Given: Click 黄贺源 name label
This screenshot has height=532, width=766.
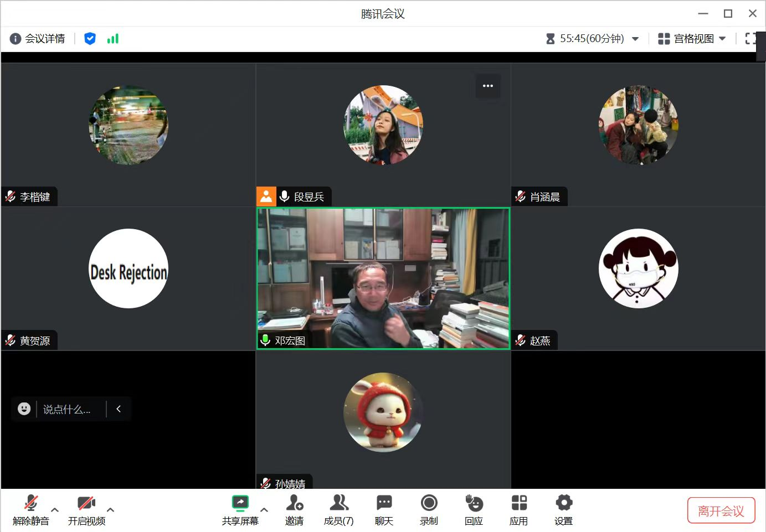Looking at the screenshot, I should click(35, 340).
